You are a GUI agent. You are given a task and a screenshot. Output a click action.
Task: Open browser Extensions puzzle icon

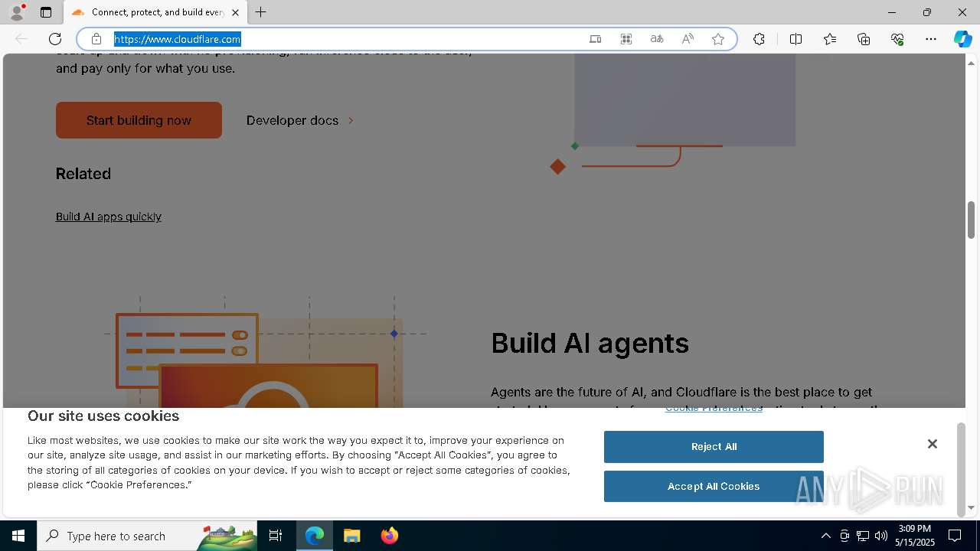[759, 39]
